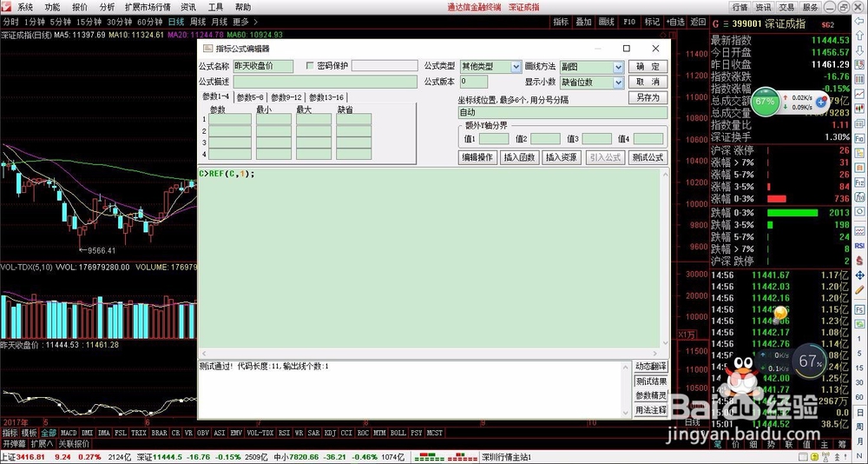Click the 参数精灵 button
868x464 pixels.
(651, 396)
